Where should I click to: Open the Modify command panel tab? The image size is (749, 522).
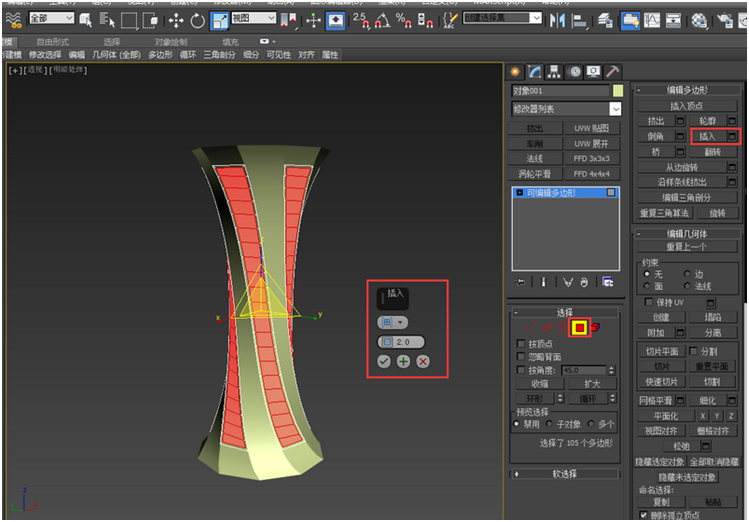tap(535, 72)
